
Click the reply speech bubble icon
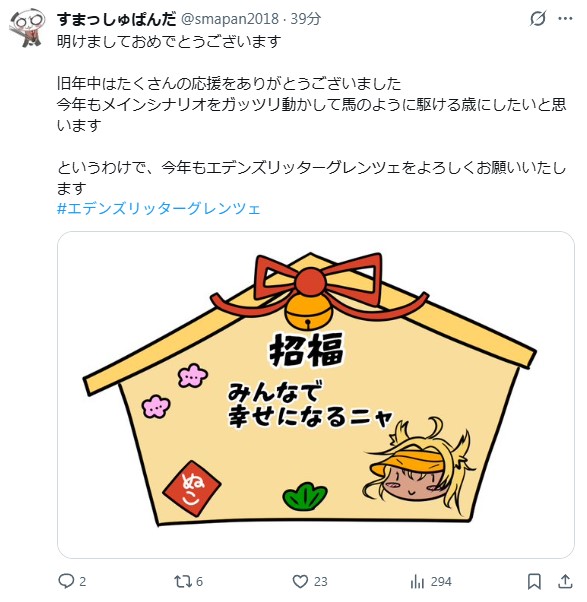pyautogui.click(x=66, y=581)
